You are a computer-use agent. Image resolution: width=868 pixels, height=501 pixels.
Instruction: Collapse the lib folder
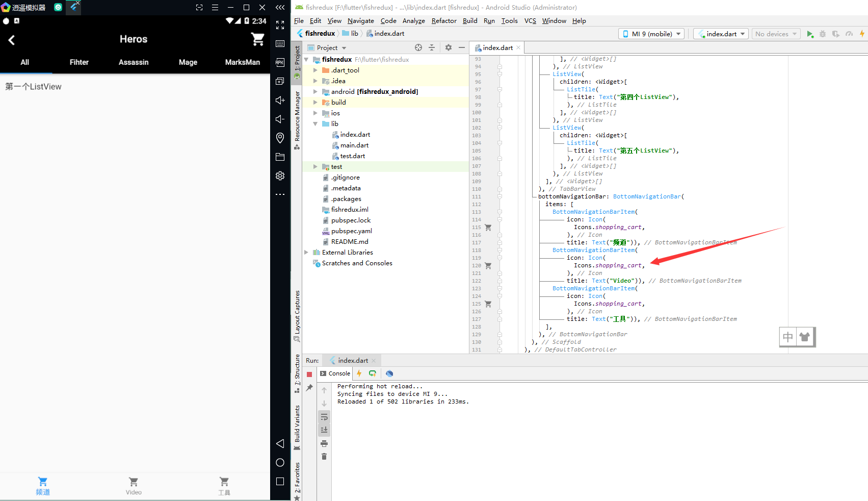click(315, 124)
